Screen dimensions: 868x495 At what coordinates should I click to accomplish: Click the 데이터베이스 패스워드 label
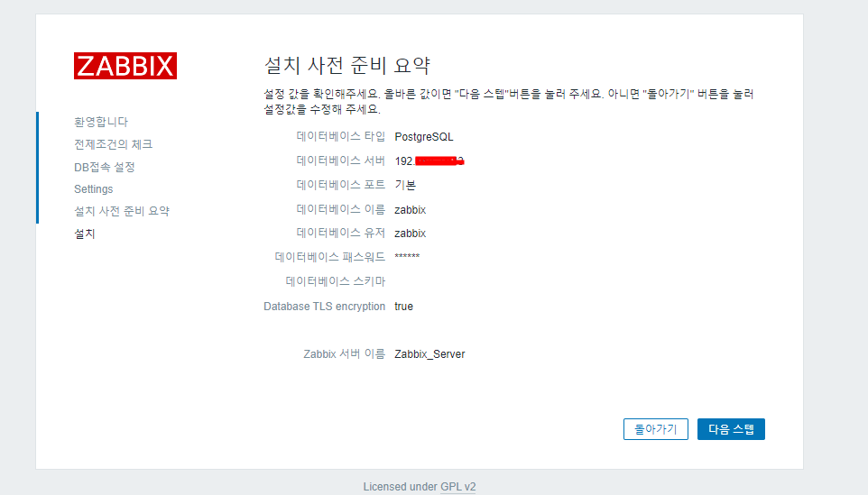pyautogui.click(x=330, y=257)
